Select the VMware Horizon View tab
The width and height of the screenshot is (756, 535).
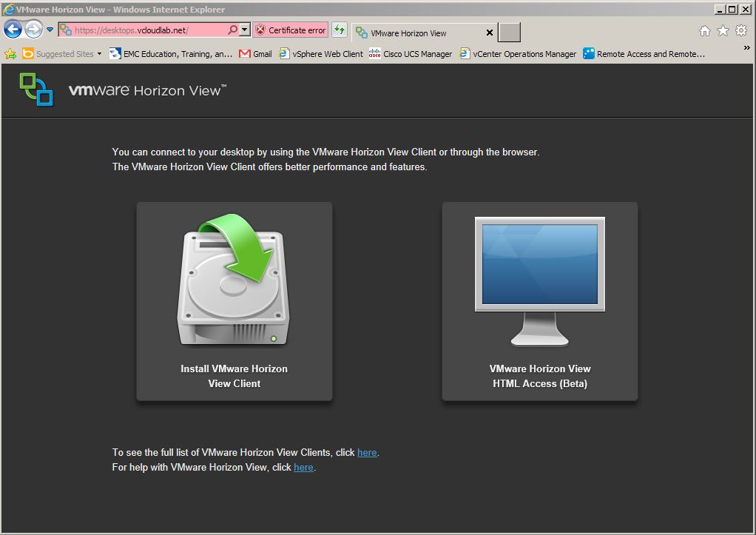[x=425, y=33]
